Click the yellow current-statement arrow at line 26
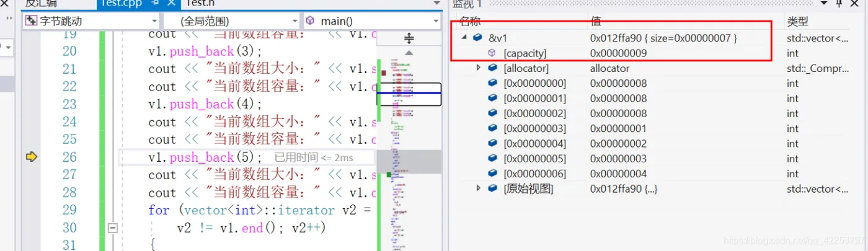Viewport: 868px width, 251px height. pos(31,157)
